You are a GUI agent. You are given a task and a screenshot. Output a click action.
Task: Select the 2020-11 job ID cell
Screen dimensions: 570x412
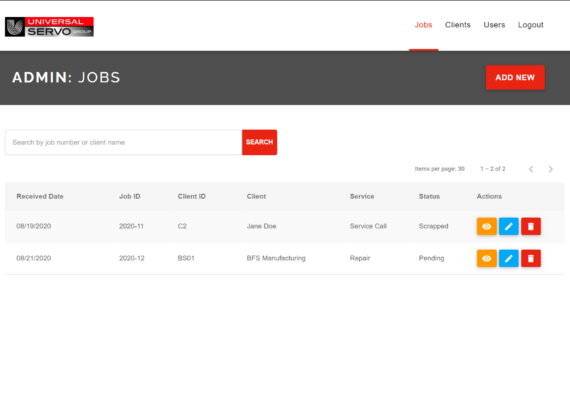[131, 226]
